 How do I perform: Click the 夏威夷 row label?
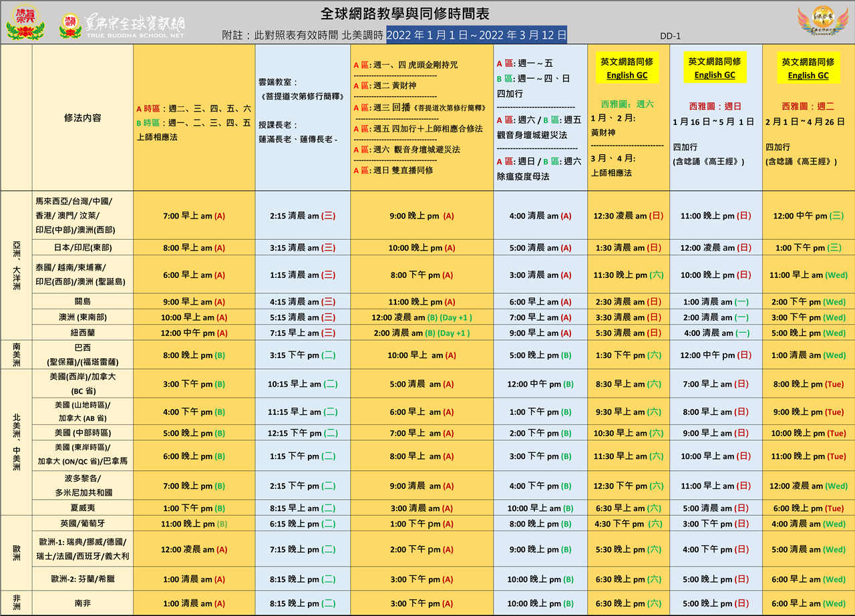click(x=83, y=508)
